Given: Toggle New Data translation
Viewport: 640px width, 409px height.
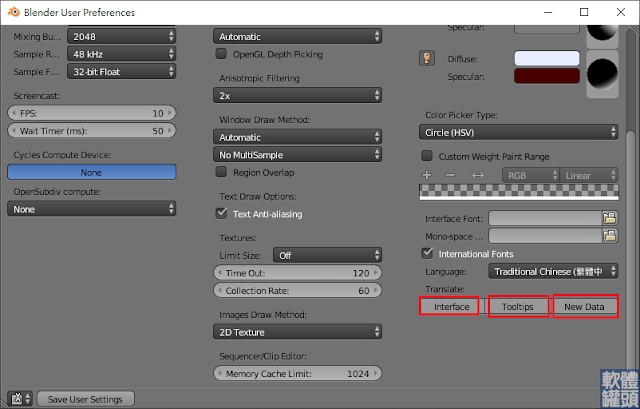Looking at the screenshot, I should pos(585,307).
